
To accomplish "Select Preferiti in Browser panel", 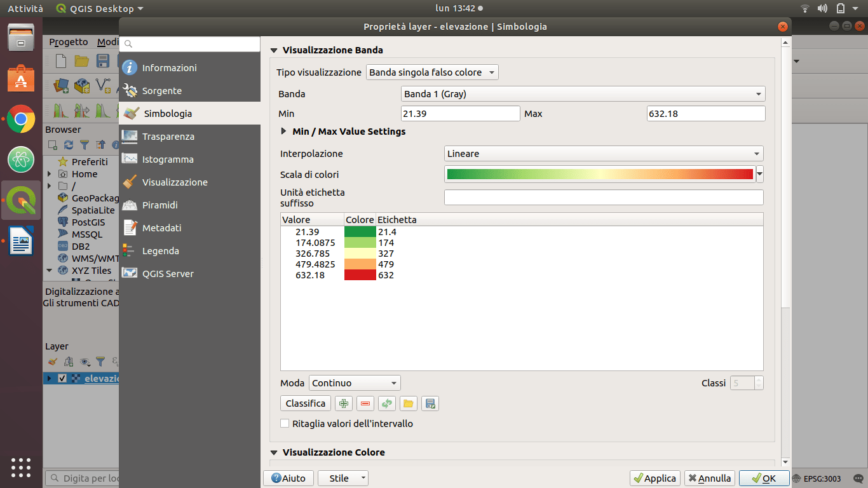I will pos(89,162).
